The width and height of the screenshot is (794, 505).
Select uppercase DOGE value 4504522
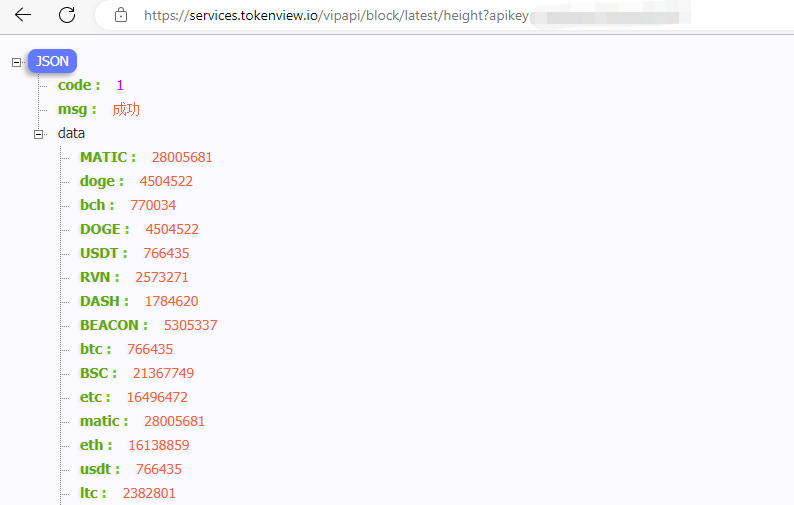[172, 229]
